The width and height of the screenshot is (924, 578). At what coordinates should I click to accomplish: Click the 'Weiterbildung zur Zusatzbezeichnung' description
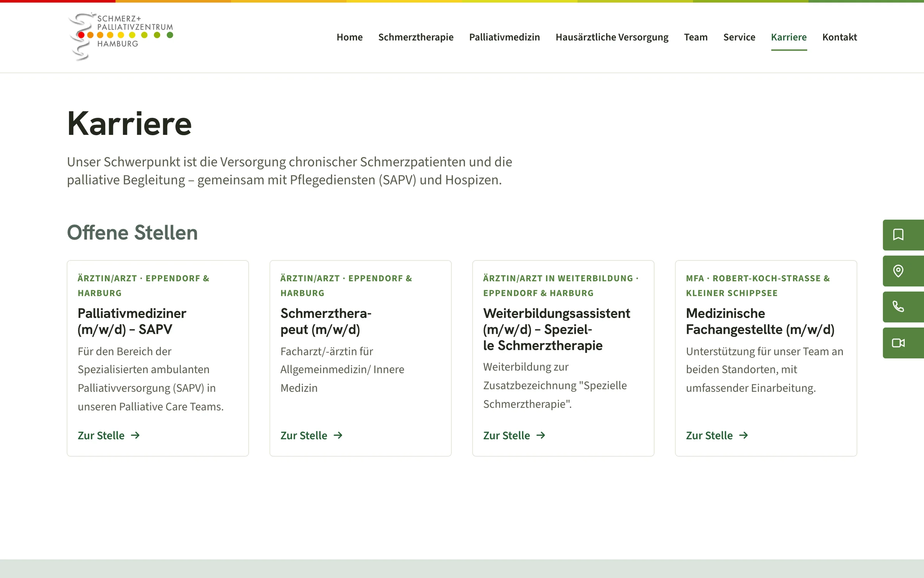coord(555,385)
